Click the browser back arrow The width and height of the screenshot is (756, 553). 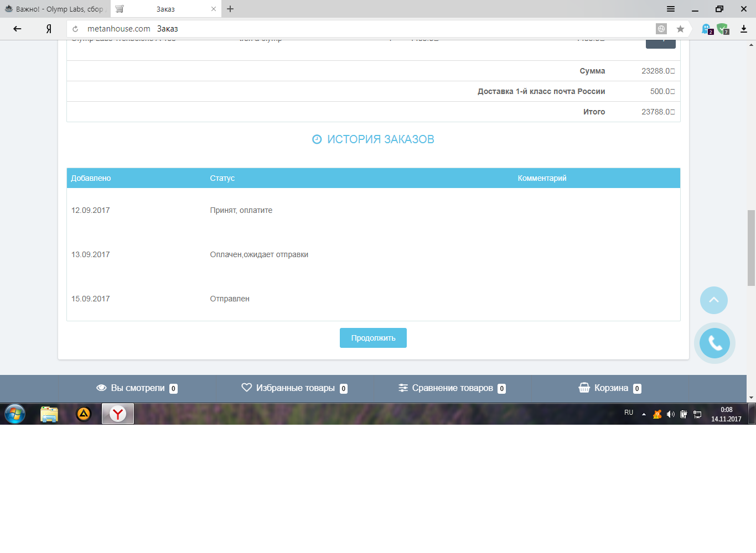17,29
